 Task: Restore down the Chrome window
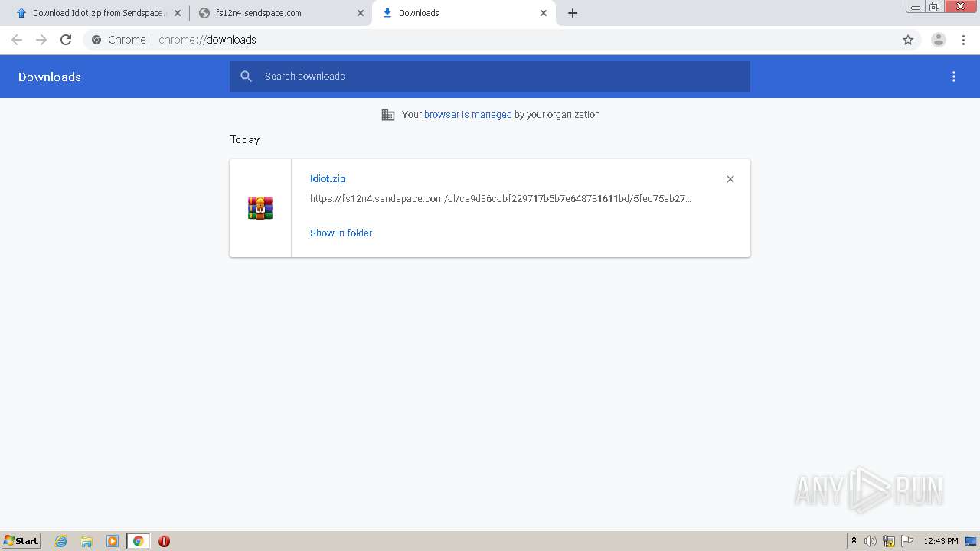click(x=935, y=7)
